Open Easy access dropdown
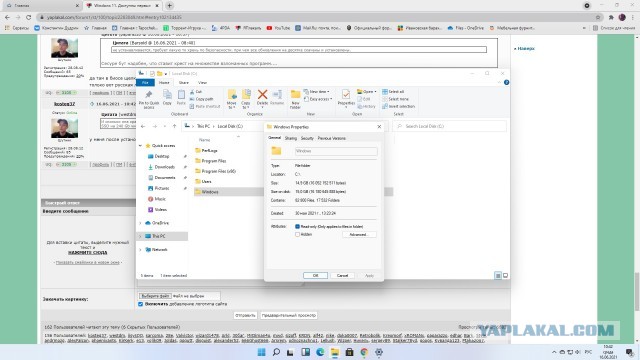The image size is (640, 360). pos(318,99)
